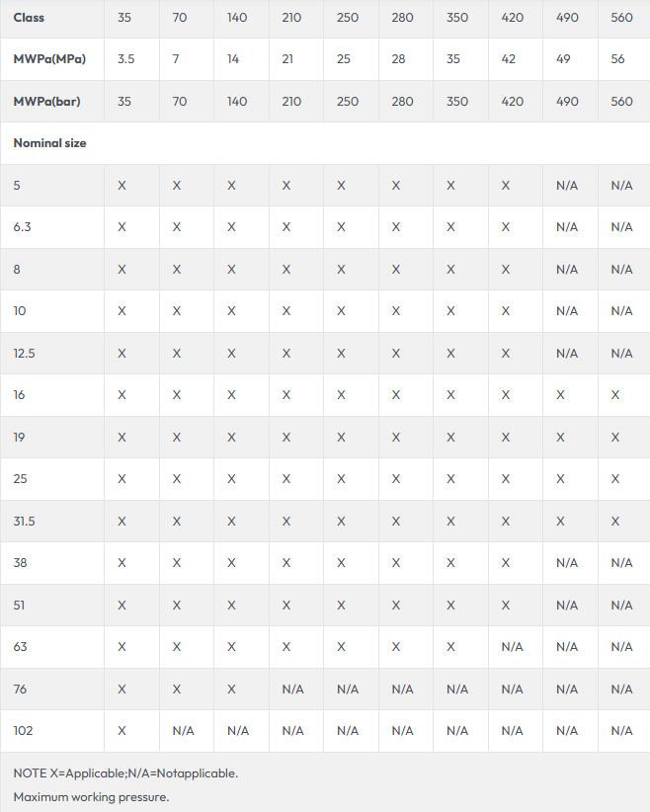Click the nominal size 102 row label

tap(23, 731)
